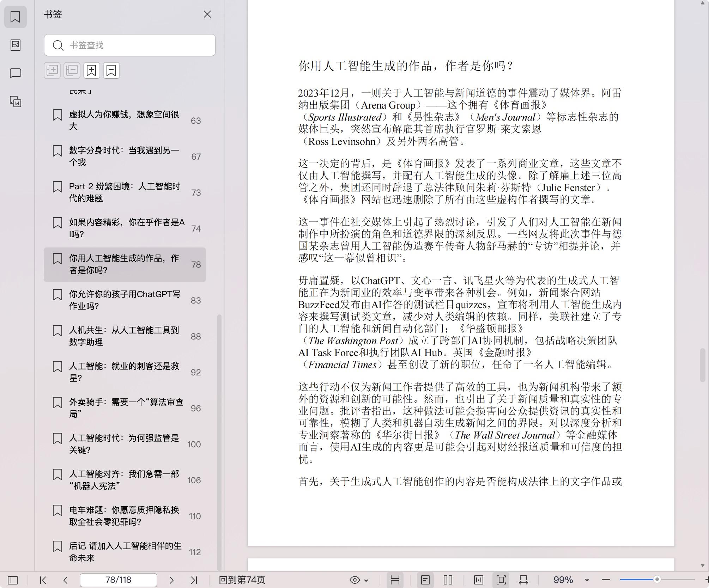Open bookmark Part 2 纷繁困境
This screenshot has width=709, height=588.
pos(125,192)
